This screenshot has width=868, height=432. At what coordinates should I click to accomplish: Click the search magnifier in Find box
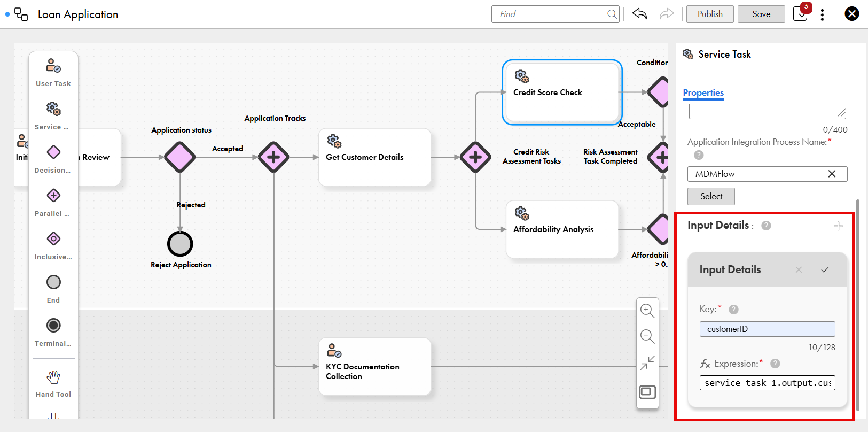click(x=612, y=14)
